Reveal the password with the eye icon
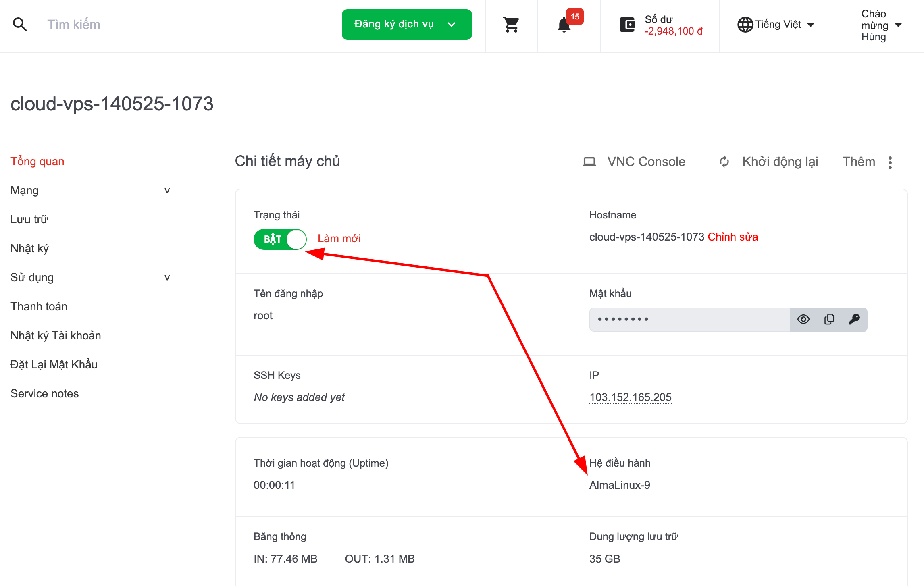 pos(803,319)
